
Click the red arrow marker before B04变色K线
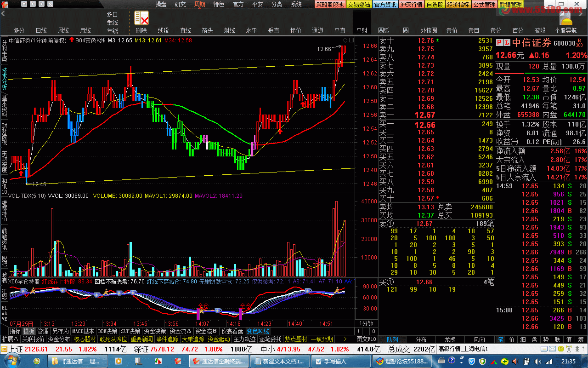click(x=72, y=40)
